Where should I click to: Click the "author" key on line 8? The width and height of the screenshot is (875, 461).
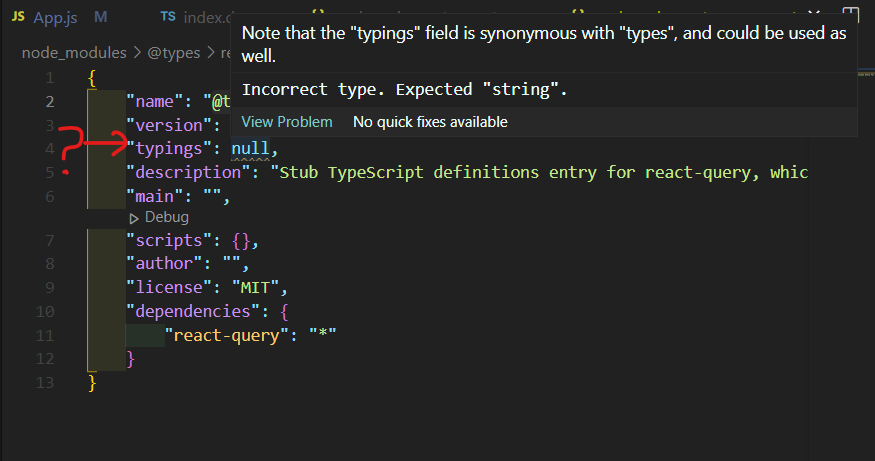[164, 263]
